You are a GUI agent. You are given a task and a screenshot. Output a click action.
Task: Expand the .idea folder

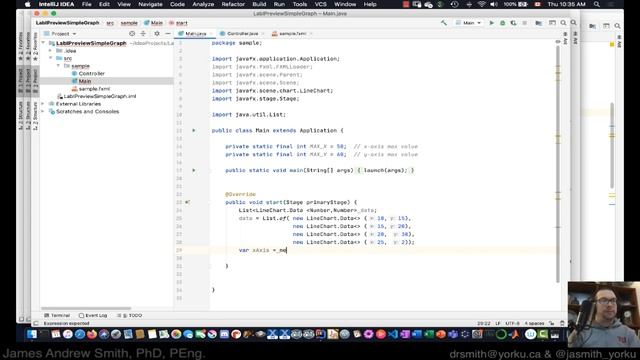51,51
